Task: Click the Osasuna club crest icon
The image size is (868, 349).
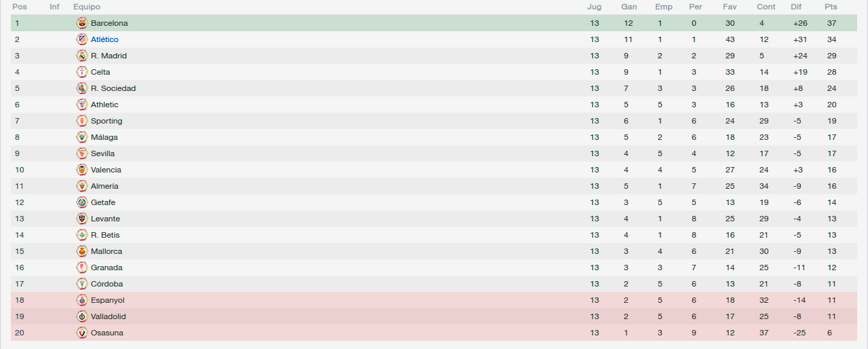Action: coord(82,333)
